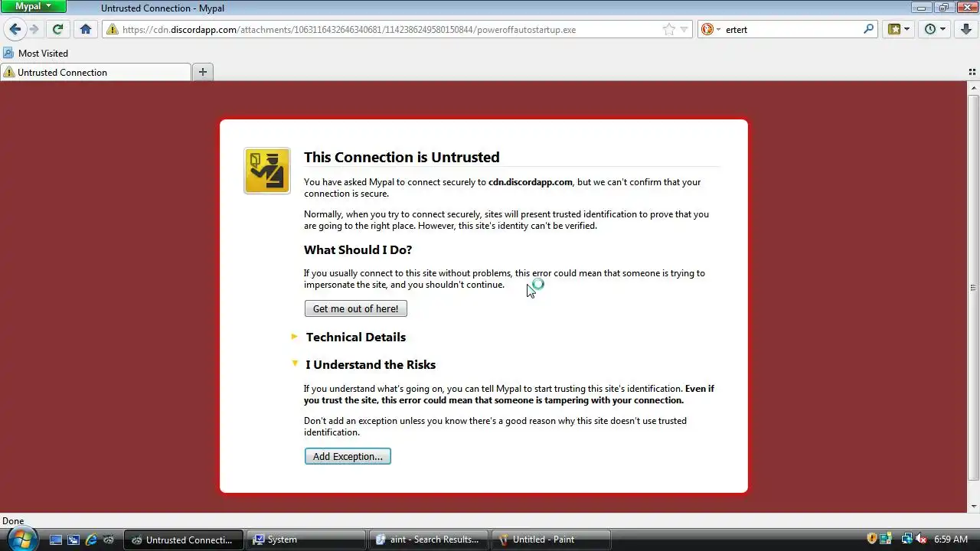Open the Most Visited bookmarks folder
This screenshot has height=551, width=980.
click(x=36, y=53)
